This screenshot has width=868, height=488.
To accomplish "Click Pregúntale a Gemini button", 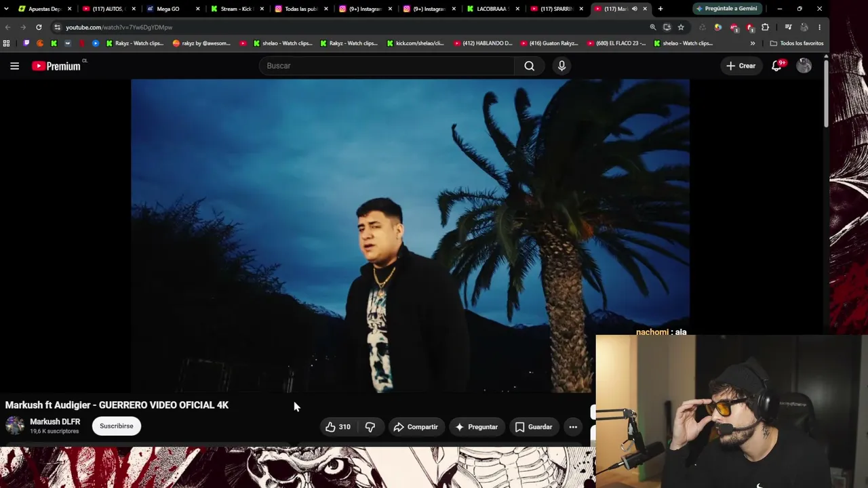I will coord(726,9).
